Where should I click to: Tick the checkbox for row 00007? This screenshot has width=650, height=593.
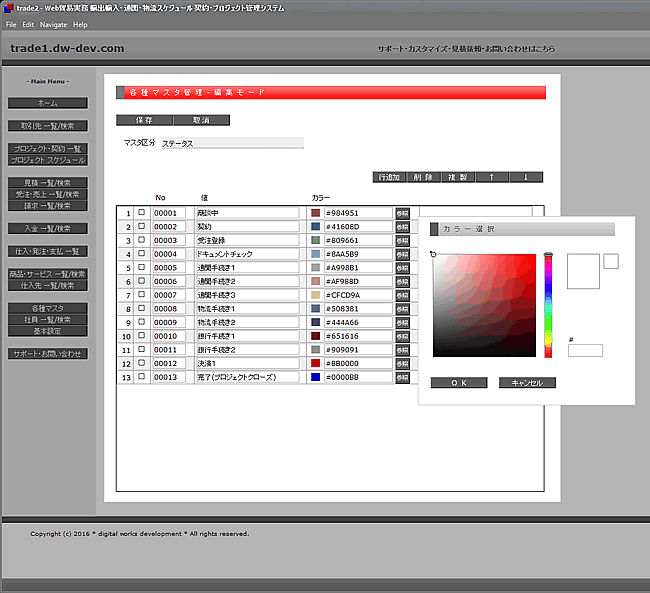coord(141,294)
